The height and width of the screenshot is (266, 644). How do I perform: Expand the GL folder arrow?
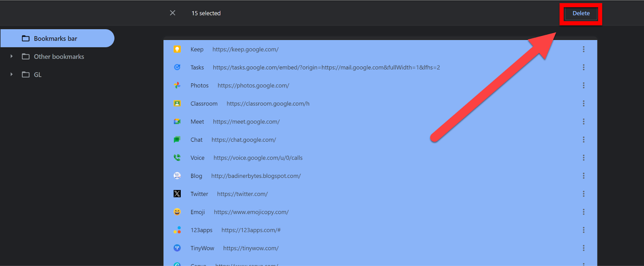pyautogui.click(x=11, y=74)
